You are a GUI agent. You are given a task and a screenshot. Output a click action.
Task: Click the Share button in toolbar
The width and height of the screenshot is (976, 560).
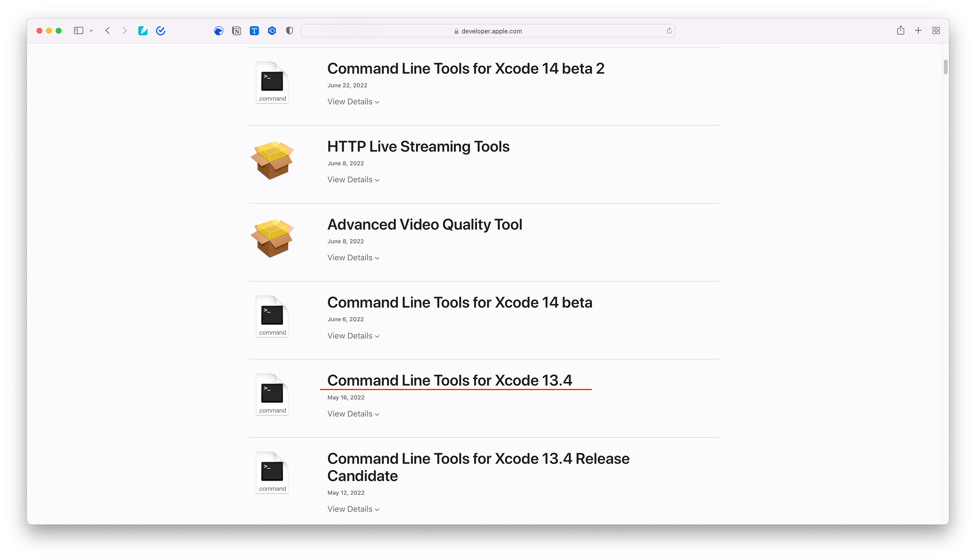coord(901,31)
